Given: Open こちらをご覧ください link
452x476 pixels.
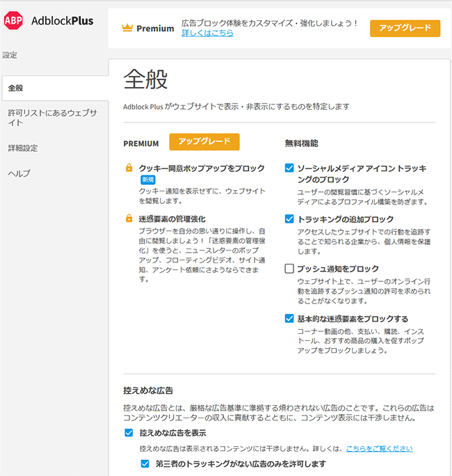Looking at the screenshot, I should 379,448.
